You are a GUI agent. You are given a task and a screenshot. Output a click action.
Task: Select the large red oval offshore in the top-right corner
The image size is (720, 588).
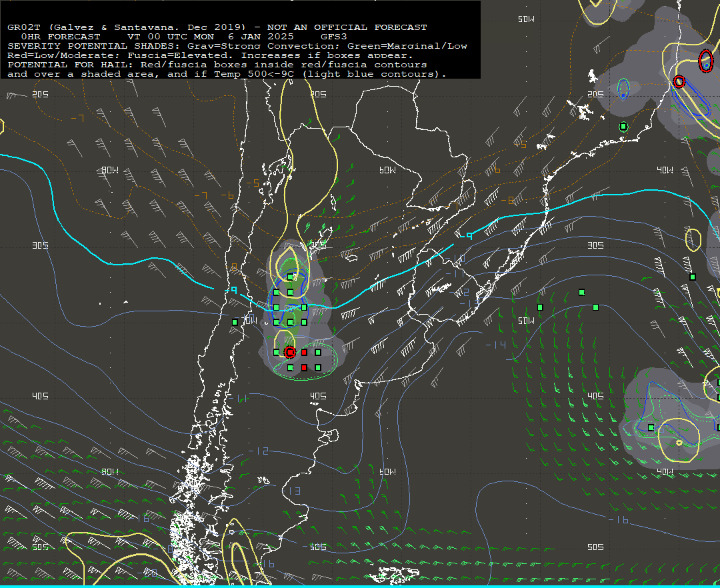[x=706, y=61]
